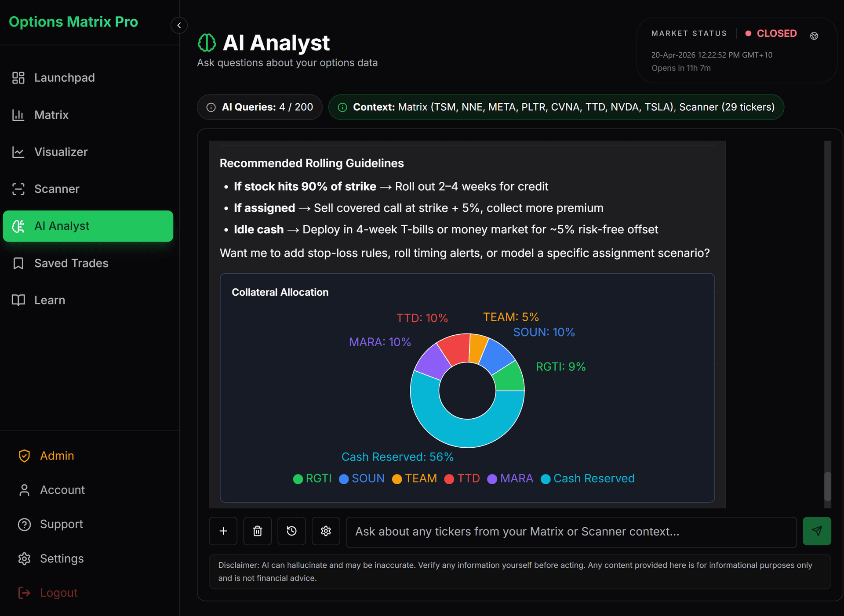The height and width of the screenshot is (616, 844).
Task: Click the sidebar Settings gear icon
Action: pos(25,558)
